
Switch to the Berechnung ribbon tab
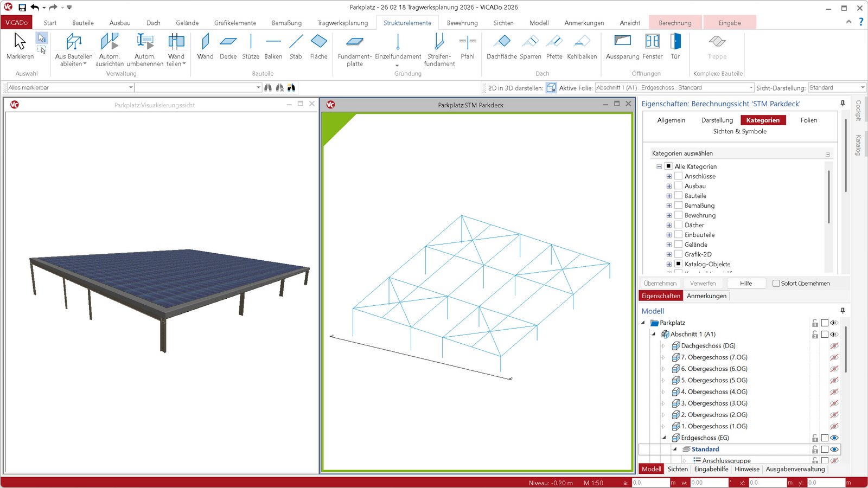(x=675, y=23)
